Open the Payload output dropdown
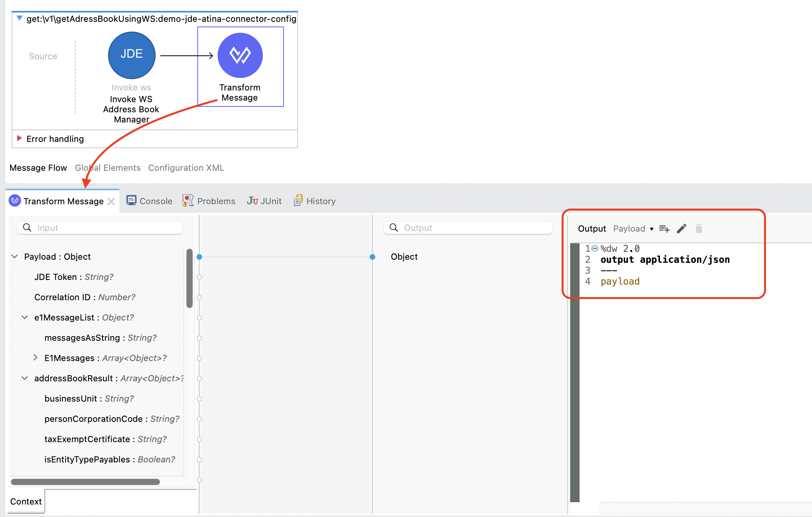 point(633,228)
